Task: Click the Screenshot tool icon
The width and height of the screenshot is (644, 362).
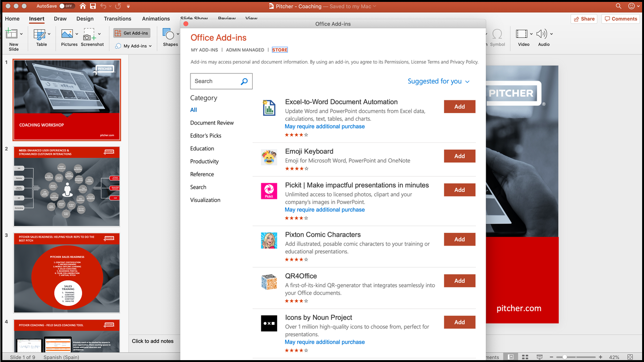Action: (88, 34)
